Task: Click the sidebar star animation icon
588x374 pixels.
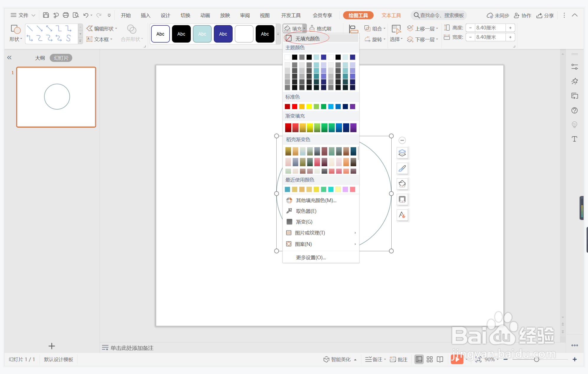Action: [x=574, y=81]
